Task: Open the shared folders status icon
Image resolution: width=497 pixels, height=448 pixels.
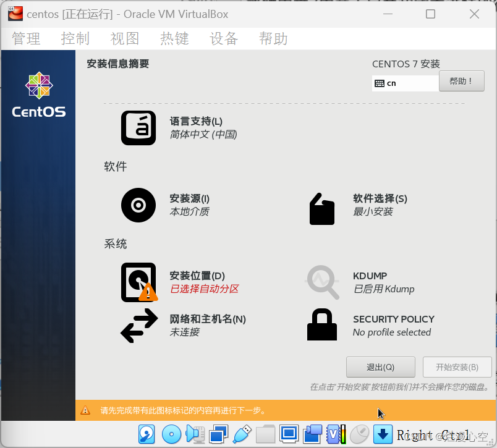Action: click(265, 434)
